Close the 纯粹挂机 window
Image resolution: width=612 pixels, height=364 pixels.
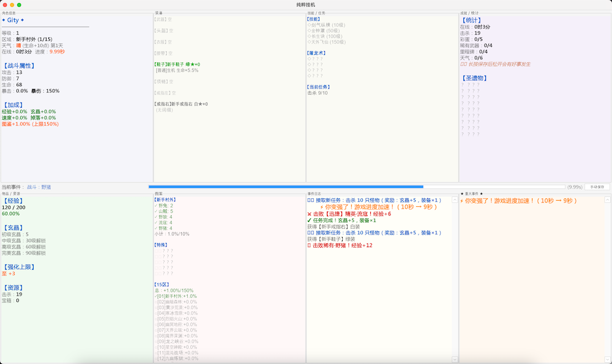(x=5, y=5)
